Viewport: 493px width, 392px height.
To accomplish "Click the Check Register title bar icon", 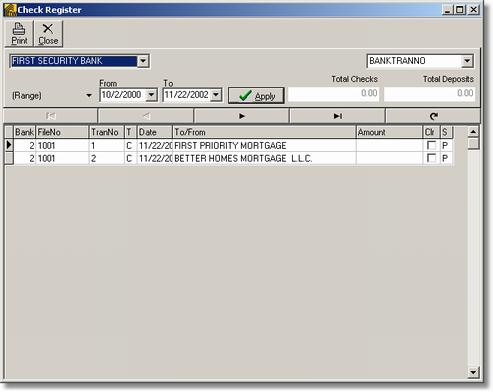I will (10, 10).
